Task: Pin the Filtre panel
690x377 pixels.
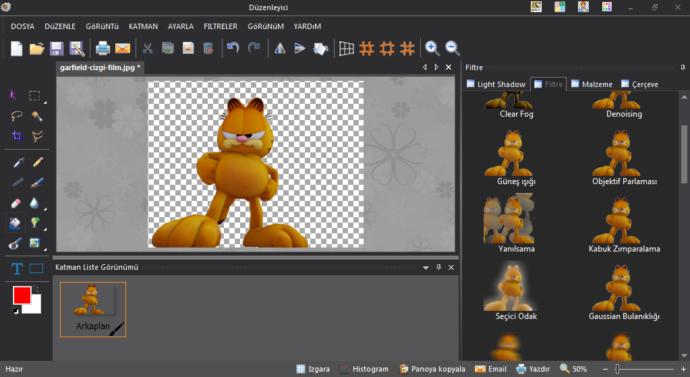Action: (683, 67)
